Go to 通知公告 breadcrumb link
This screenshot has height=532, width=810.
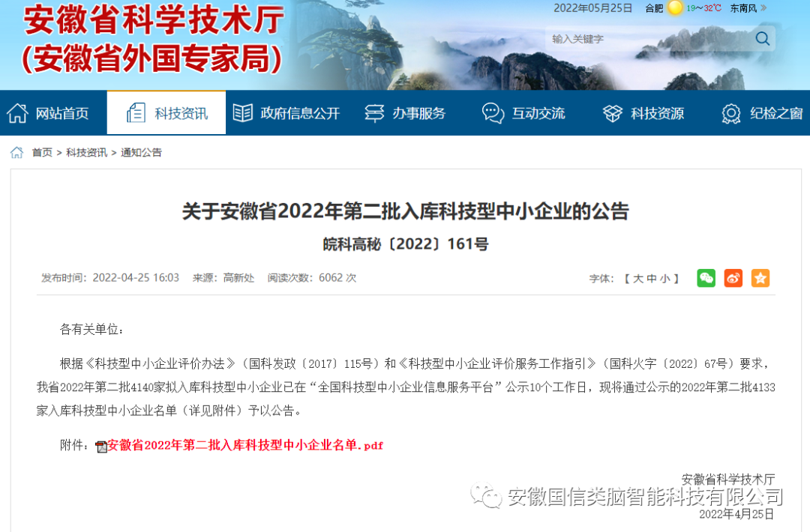[141, 152]
